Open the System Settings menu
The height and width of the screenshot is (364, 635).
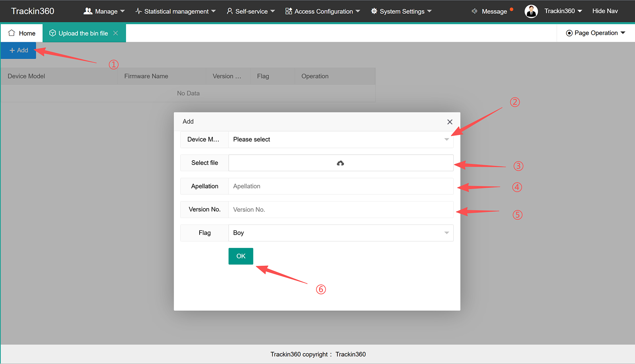click(x=401, y=11)
